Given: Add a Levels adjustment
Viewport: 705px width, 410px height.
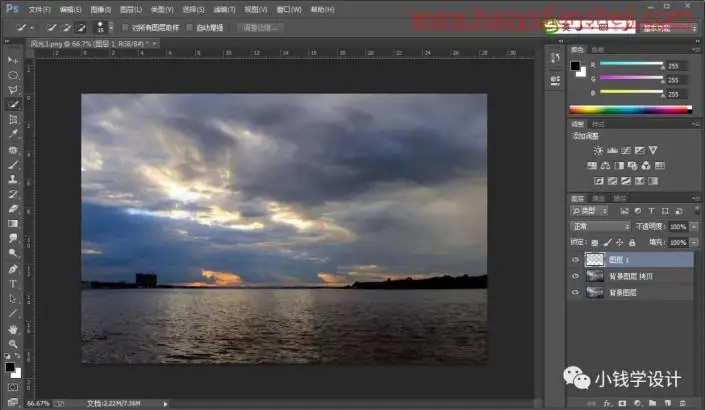Looking at the screenshot, I should [612, 150].
